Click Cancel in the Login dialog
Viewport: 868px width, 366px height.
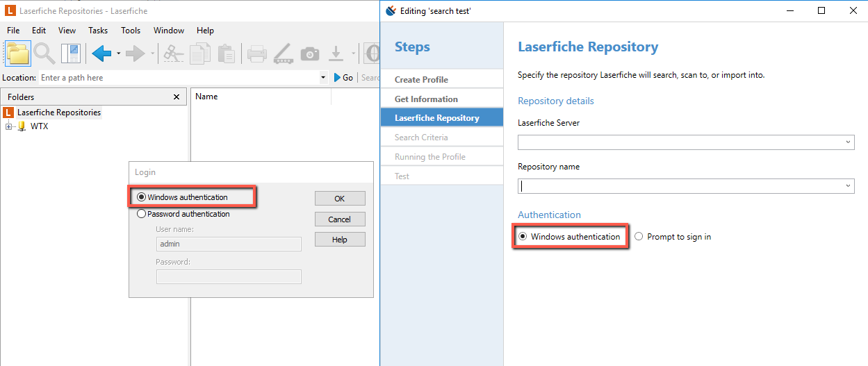click(340, 219)
